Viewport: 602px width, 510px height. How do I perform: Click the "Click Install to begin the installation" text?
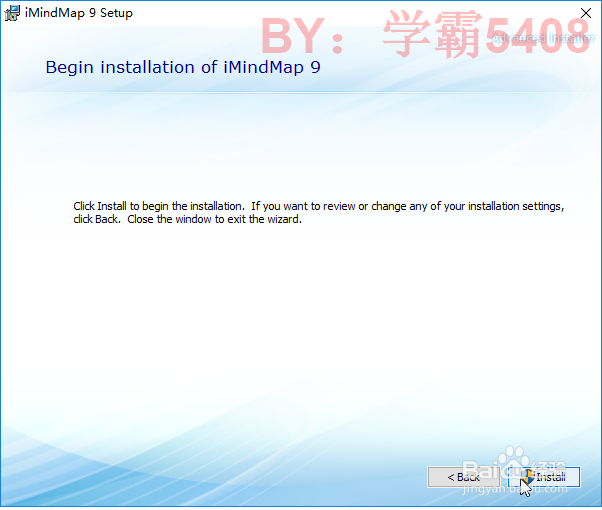pos(159,206)
